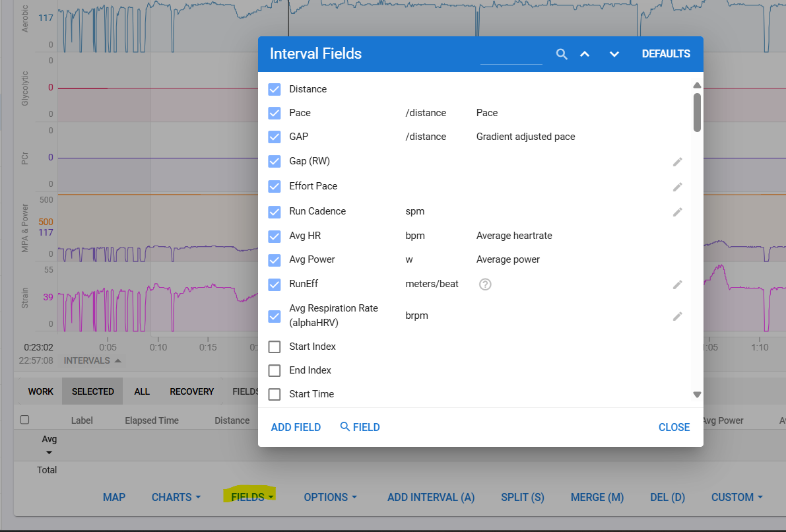Screen dimensions: 786x532
Task: Edit the Run Cadence field pencil icon
Action: click(677, 212)
